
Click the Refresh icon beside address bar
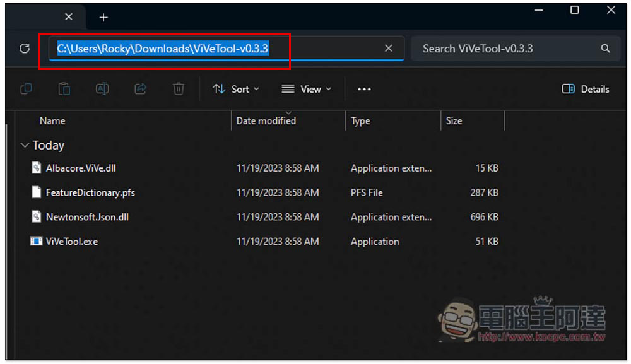pyautogui.click(x=25, y=49)
